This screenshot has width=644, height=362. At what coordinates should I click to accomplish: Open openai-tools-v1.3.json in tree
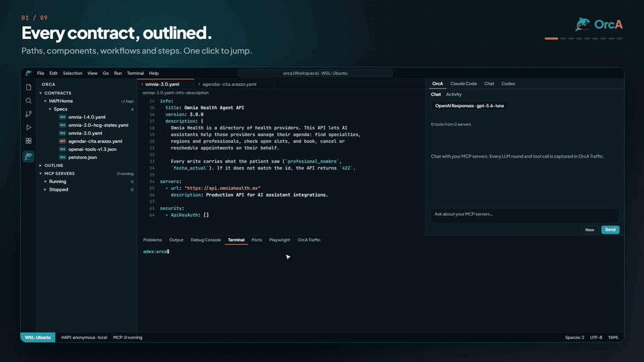(x=93, y=149)
